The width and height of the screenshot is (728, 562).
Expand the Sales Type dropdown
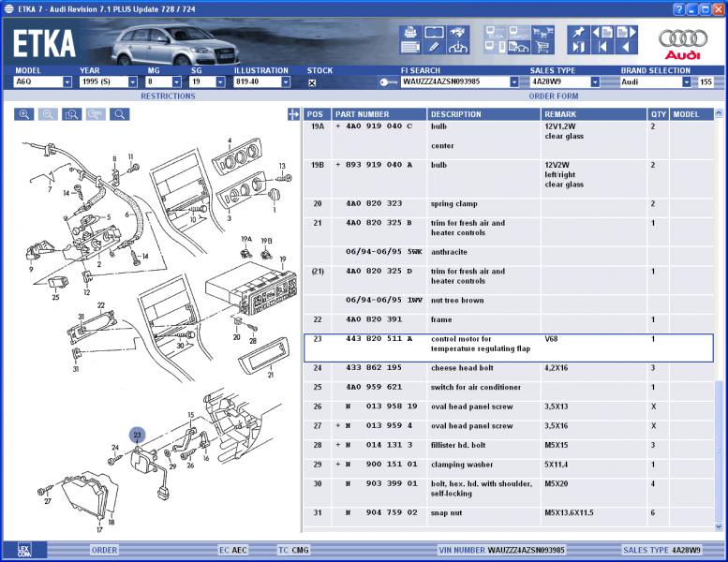pyautogui.click(x=594, y=82)
